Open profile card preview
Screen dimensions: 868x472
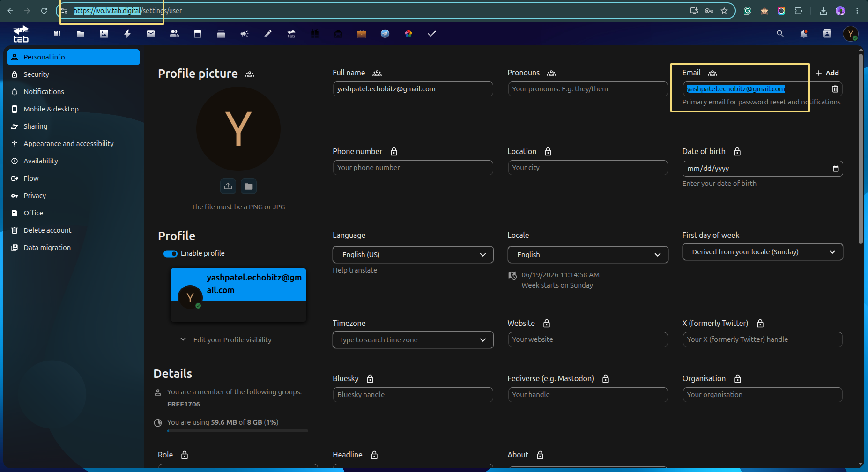point(238,295)
